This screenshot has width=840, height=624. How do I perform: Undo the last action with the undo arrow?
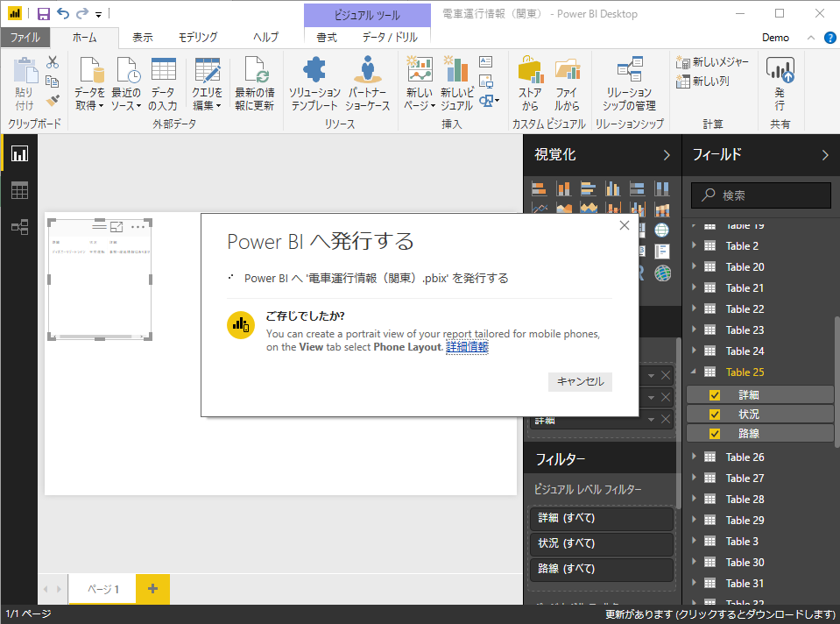(63, 13)
